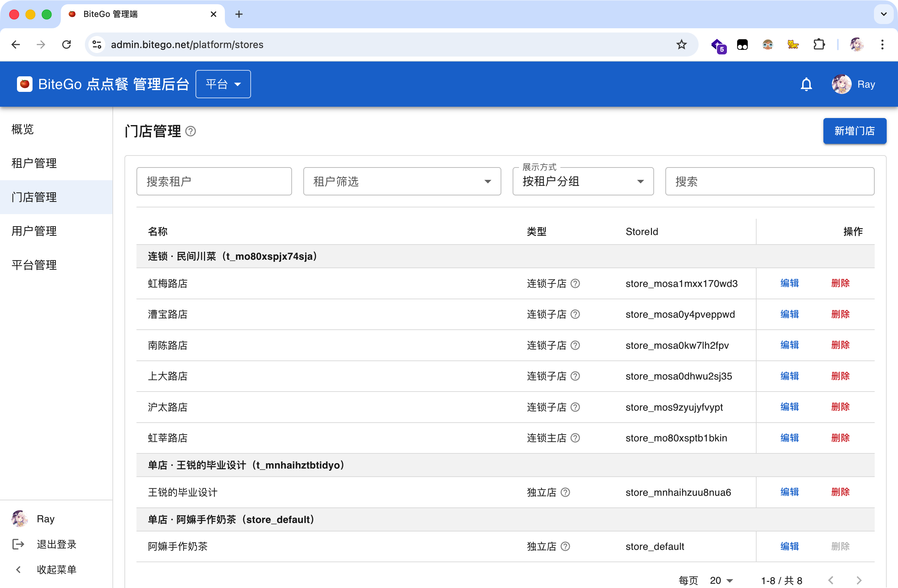This screenshot has width=898, height=588.
Task: Click the site info icon in address bar
Action: click(97, 45)
